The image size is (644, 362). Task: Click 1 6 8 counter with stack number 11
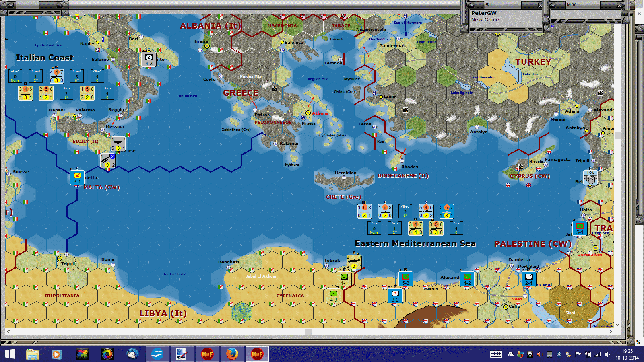click(364, 211)
